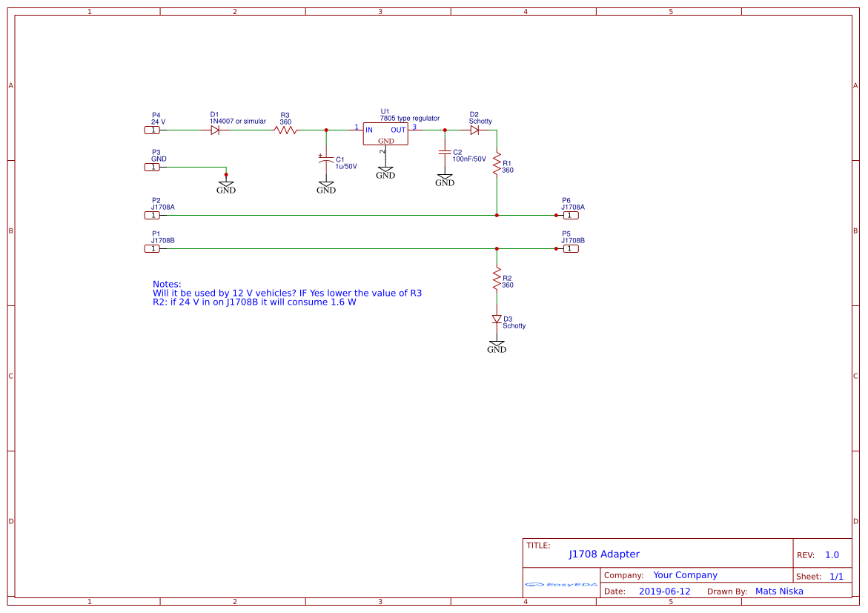Screen dimensions: 868x613
Task: Click diode D1 labeled 1N4007
Action: point(215,129)
